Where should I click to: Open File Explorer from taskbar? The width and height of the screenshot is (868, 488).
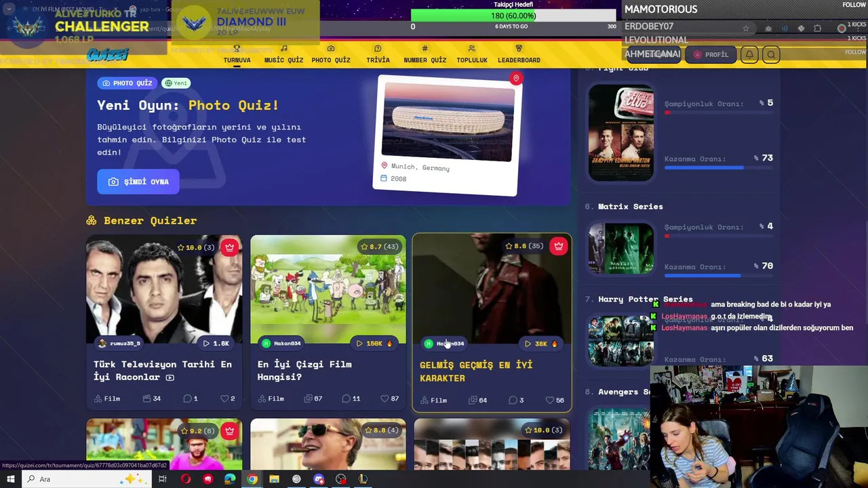coord(274,479)
